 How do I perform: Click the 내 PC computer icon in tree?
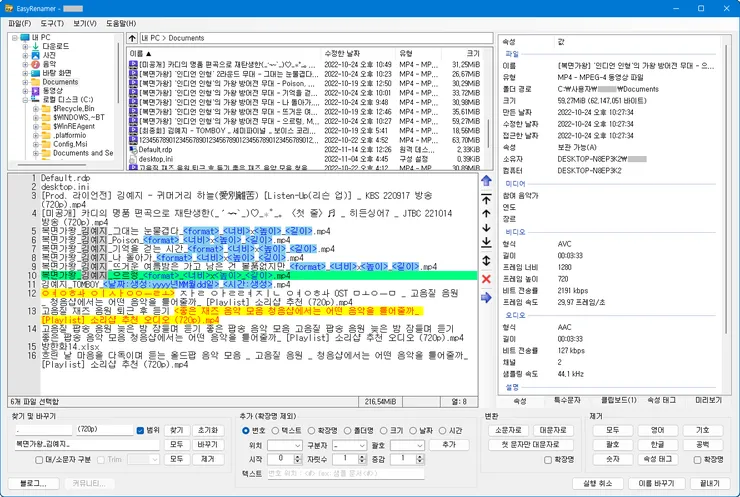point(25,37)
